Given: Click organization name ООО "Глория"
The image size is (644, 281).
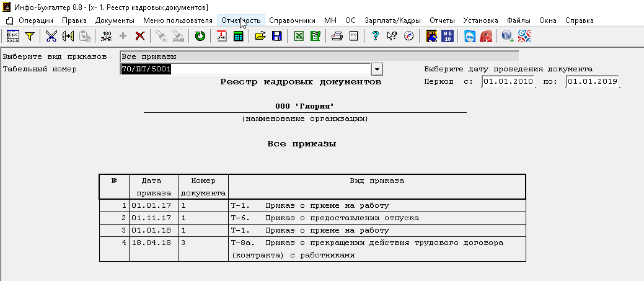Looking at the screenshot, I should [304, 107].
